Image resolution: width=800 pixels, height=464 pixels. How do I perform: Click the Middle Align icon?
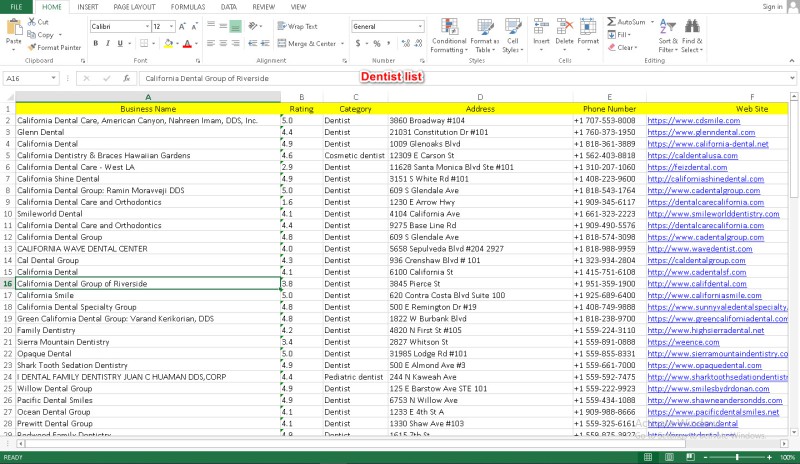[x=223, y=26]
